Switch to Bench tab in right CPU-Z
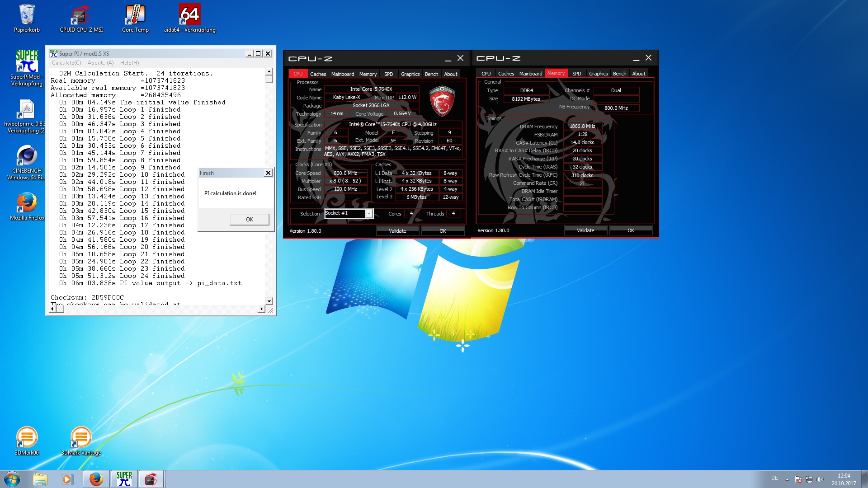 pyautogui.click(x=619, y=74)
